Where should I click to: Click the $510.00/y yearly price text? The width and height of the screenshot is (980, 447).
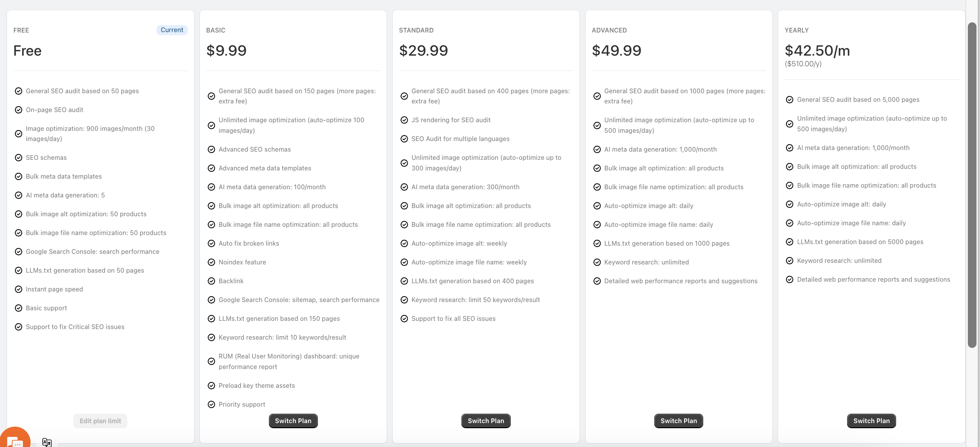tap(803, 64)
